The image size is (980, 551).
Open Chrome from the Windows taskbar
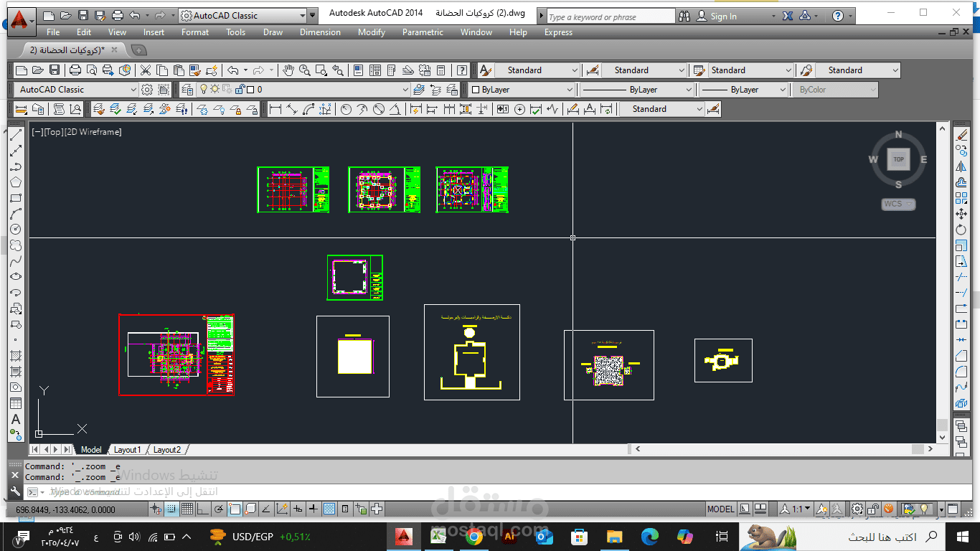point(473,536)
